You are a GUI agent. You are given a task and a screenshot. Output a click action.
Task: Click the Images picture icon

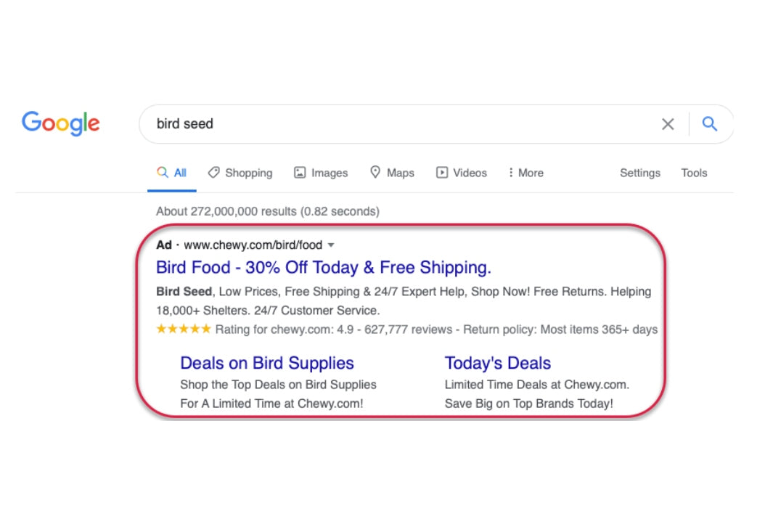[300, 173]
